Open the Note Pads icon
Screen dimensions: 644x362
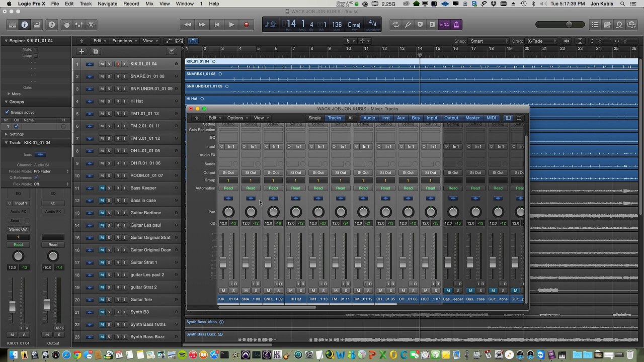607,24
